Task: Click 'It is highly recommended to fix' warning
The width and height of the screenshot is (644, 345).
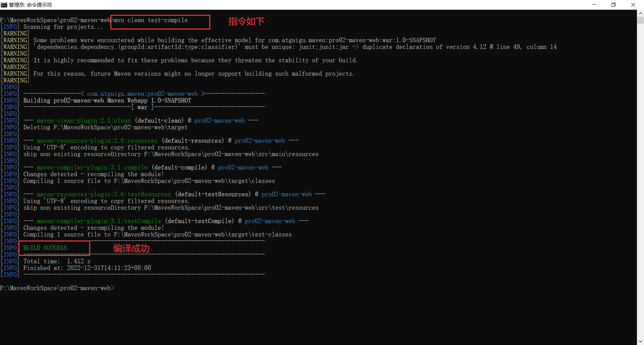Action: [196, 60]
